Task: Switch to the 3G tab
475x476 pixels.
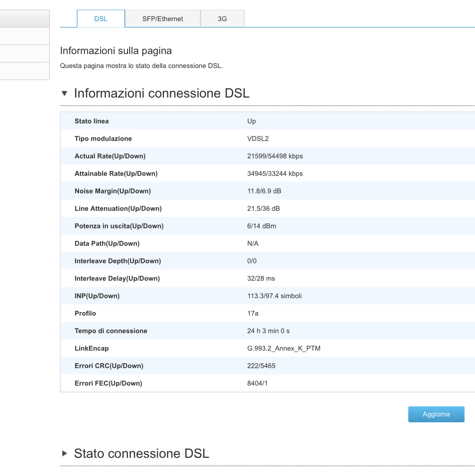Action: (222, 19)
